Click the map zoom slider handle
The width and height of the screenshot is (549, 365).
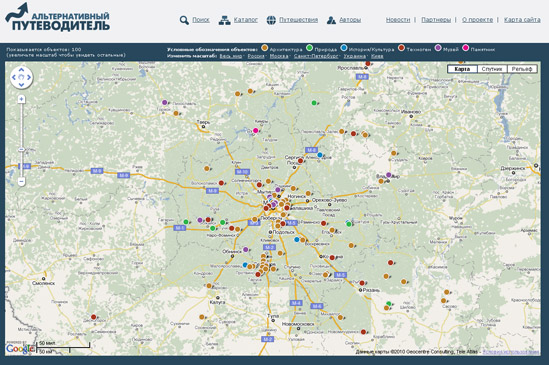click(21, 150)
